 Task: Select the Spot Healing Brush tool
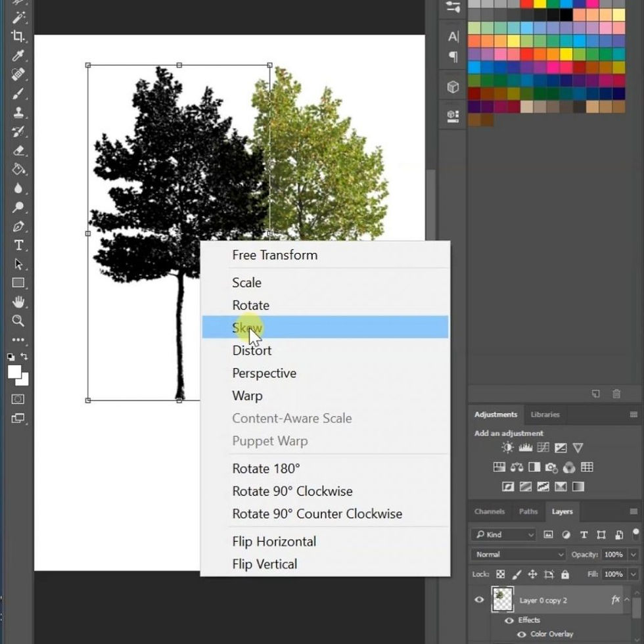coord(18,74)
